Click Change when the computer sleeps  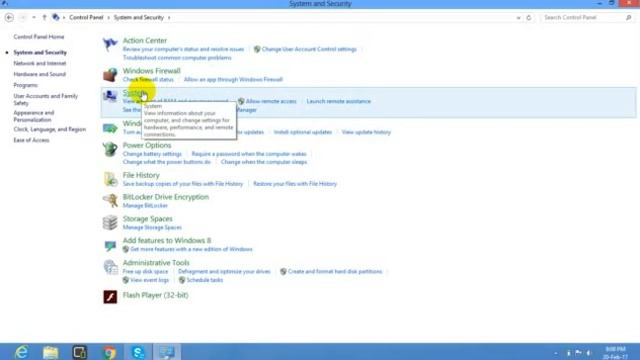tap(264, 162)
